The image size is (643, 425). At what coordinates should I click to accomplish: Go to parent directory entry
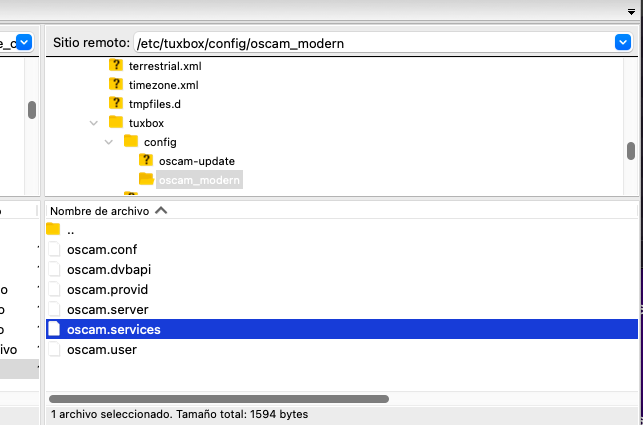(x=70, y=230)
